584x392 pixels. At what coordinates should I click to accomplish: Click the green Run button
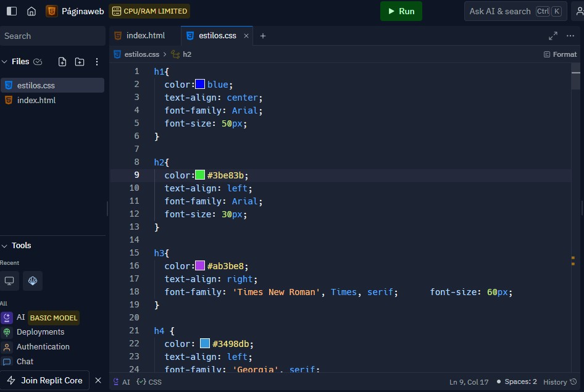(x=401, y=11)
